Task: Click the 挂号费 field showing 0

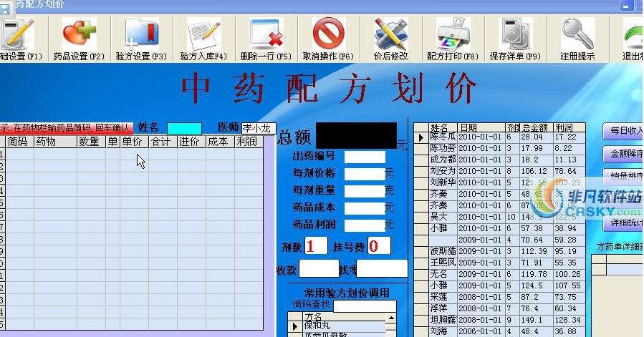Action: coord(379,246)
